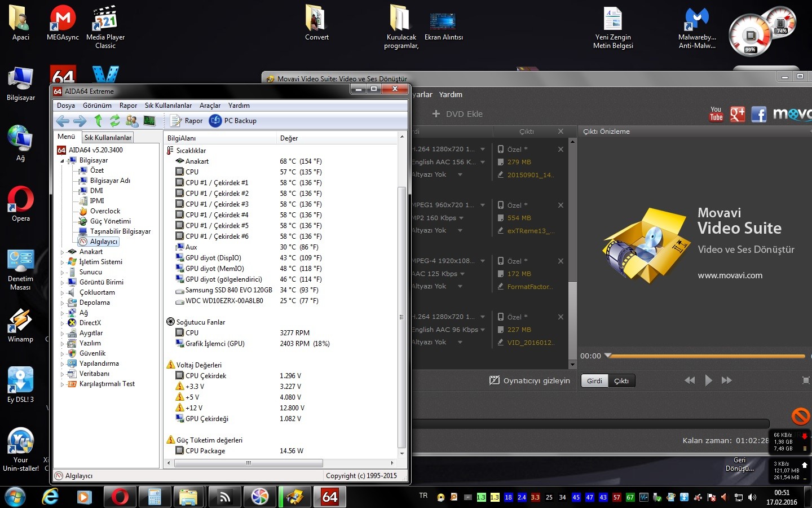The width and height of the screenshot is (812, 508).
Task: Click the YouTube icon in Movavi
Action: [x=716, y=114]
